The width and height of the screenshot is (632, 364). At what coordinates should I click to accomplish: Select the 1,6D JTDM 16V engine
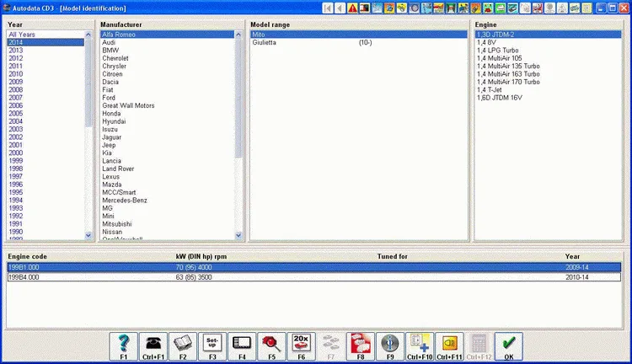click(x=549, y=98)
